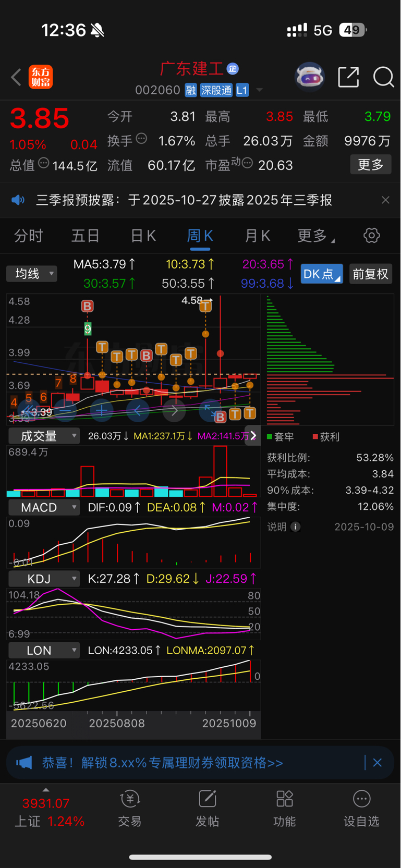
Task: Tap the 总值 info icon
Action: pyautogui.click(x=44, y=163)
